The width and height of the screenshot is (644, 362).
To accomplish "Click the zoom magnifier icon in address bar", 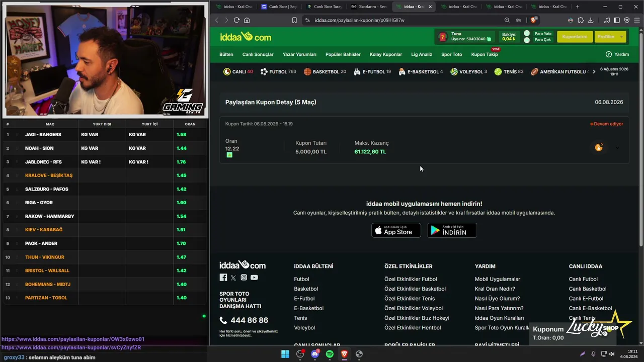I will (x=507, y=20).
